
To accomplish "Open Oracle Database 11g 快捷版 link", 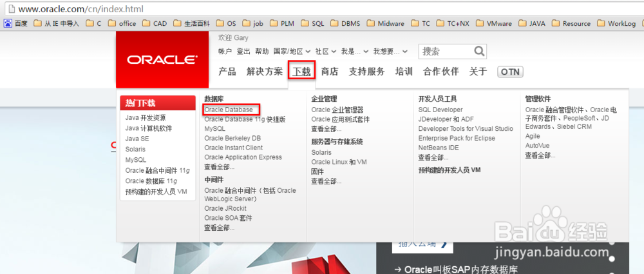I will click(245, 119).
